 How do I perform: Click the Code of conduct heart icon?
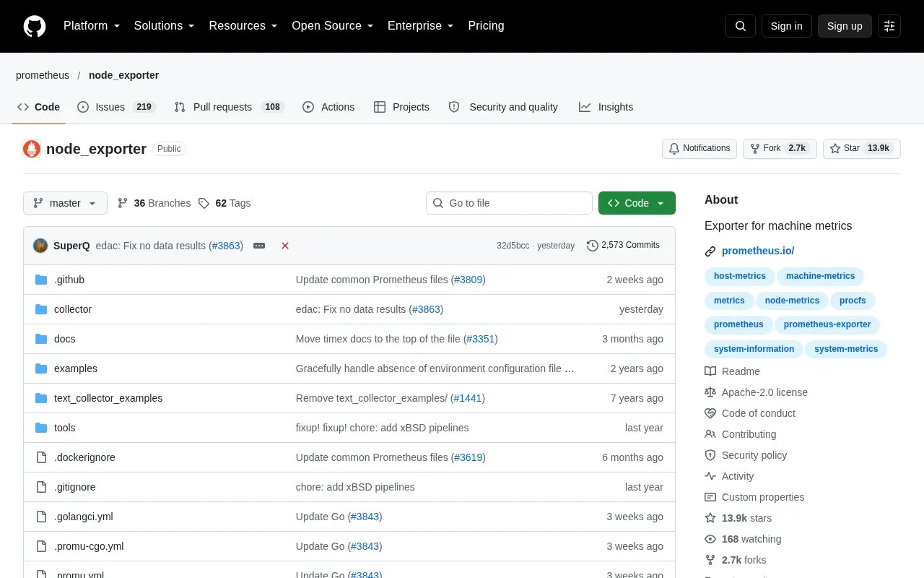tap(710, 413)
